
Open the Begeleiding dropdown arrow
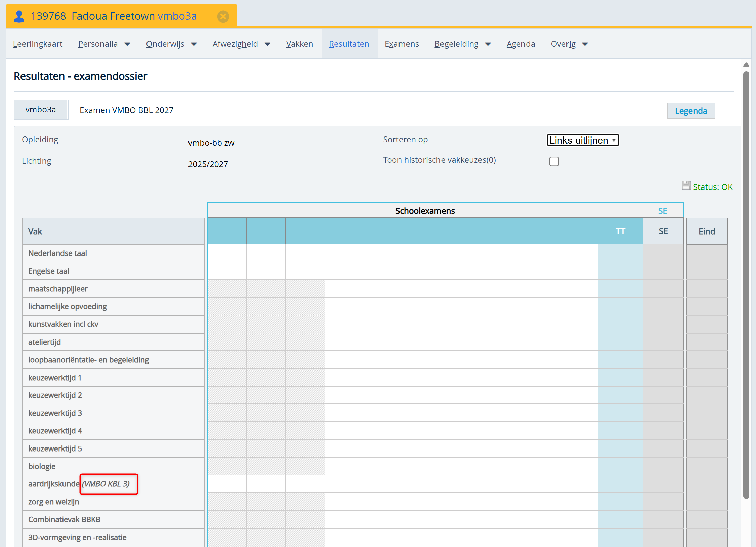(x=488, y=44)
